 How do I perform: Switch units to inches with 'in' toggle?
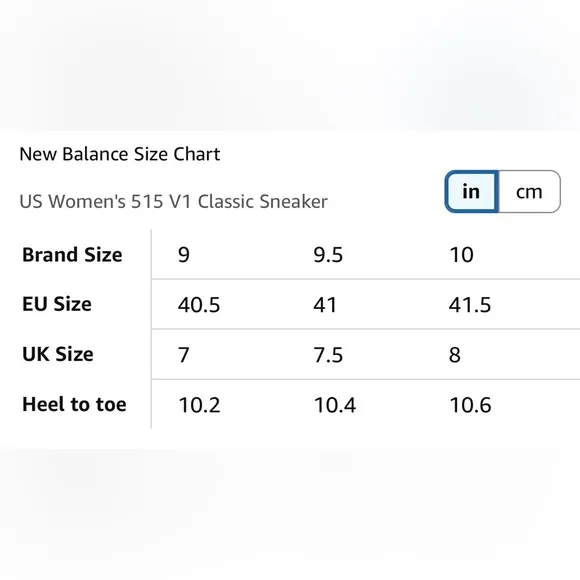coord(472,192)
